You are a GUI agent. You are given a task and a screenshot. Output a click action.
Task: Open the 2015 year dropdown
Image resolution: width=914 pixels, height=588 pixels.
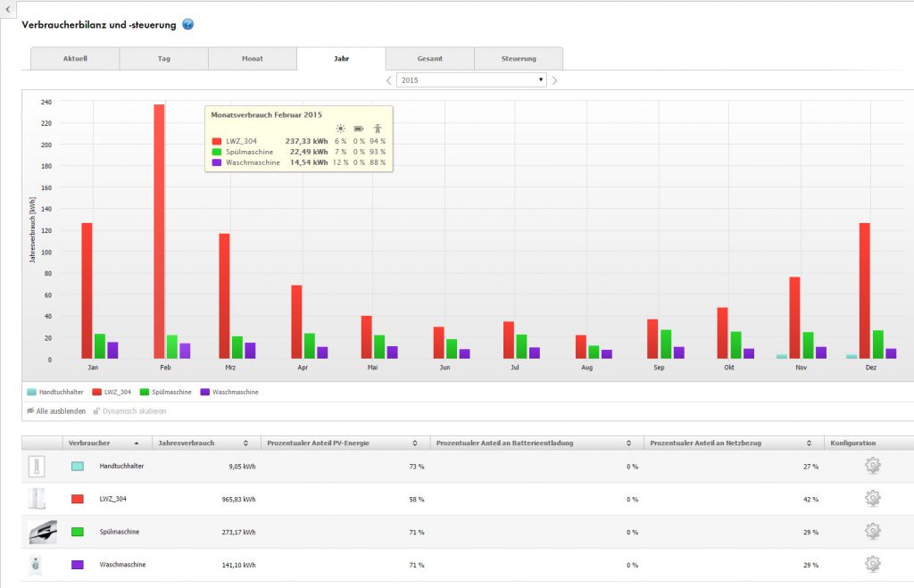click(471, 80)
